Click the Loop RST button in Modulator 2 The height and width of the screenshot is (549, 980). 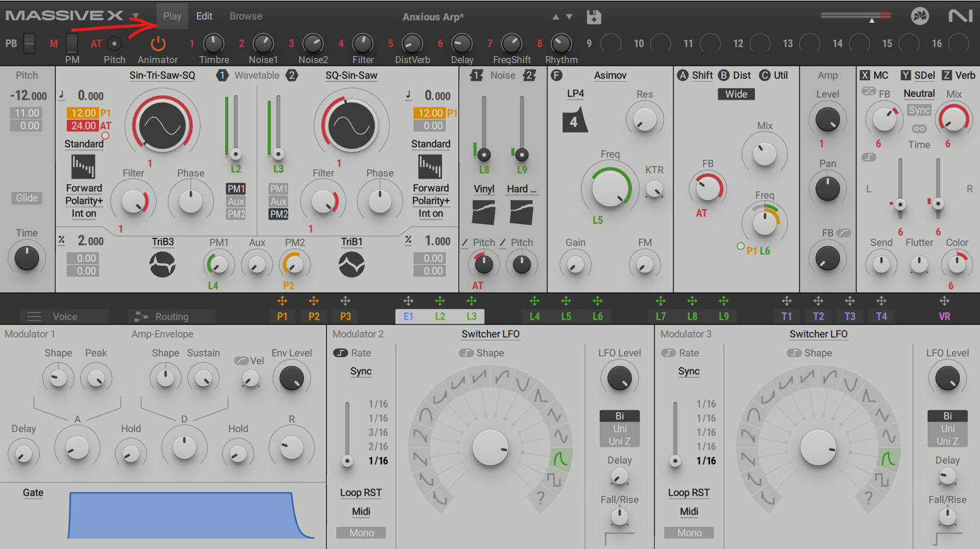click(x=361, y=493)
